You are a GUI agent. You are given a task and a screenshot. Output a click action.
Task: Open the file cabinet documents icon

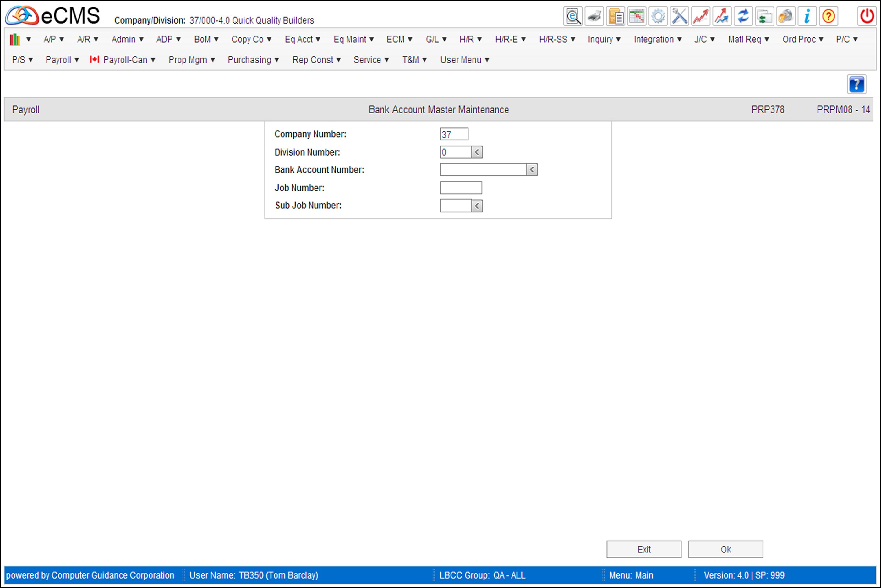616,16
